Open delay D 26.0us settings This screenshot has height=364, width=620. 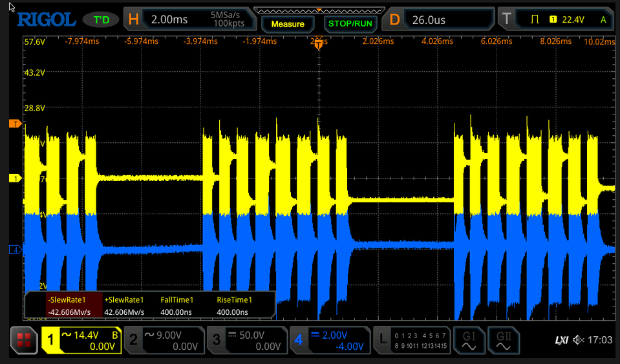coord(438,19)
